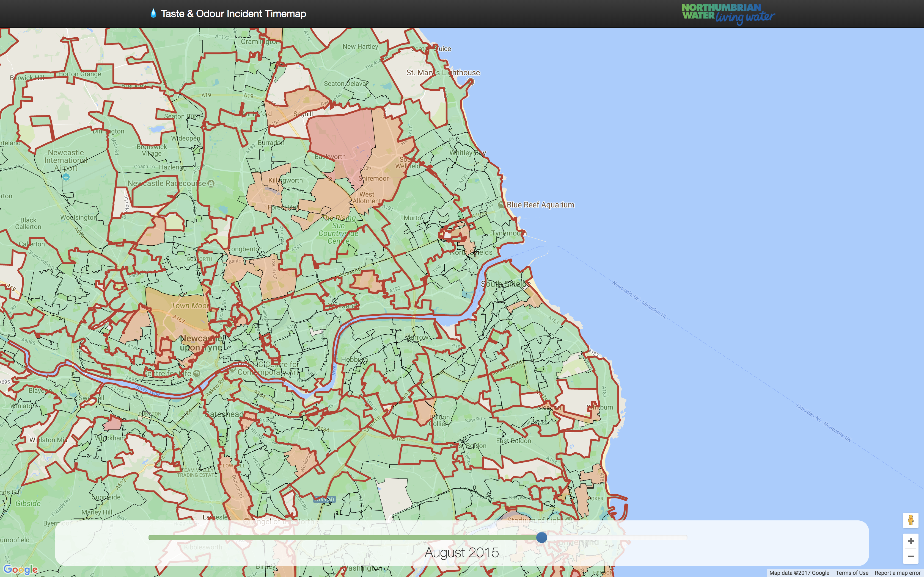Click the Newcastle Racecourse marker icon

(211, 184)
